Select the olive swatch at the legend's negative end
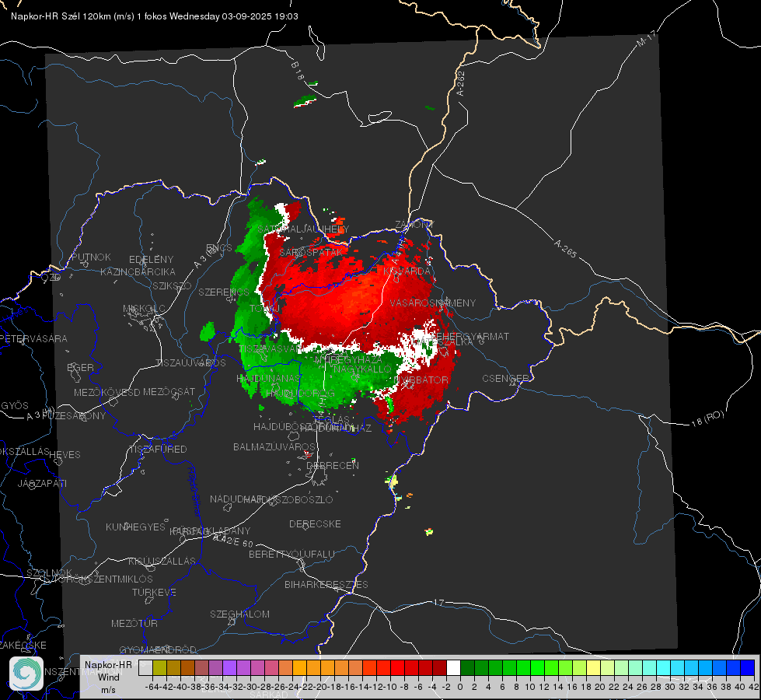The image size is (761, 700). (x=159, y=667)
